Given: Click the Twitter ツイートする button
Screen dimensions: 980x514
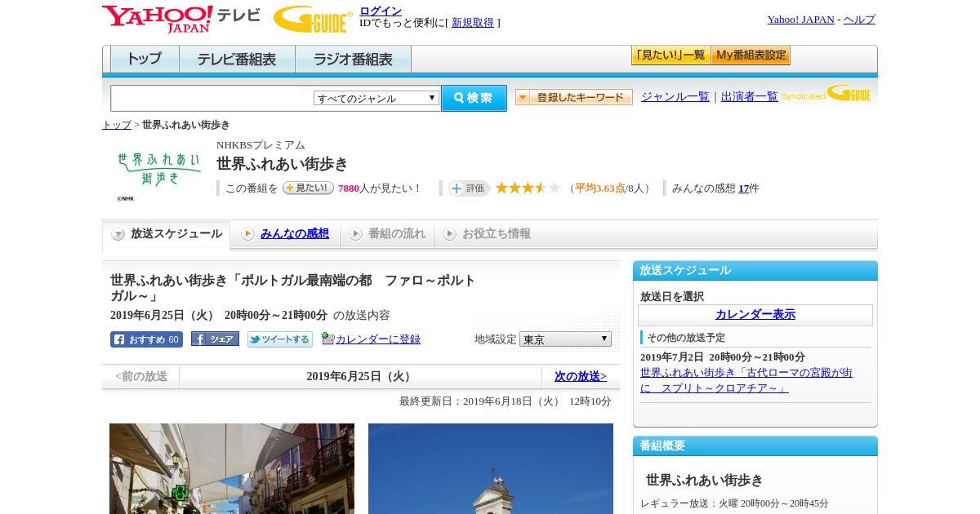Looking at the screenshot, I should (280, 339).
